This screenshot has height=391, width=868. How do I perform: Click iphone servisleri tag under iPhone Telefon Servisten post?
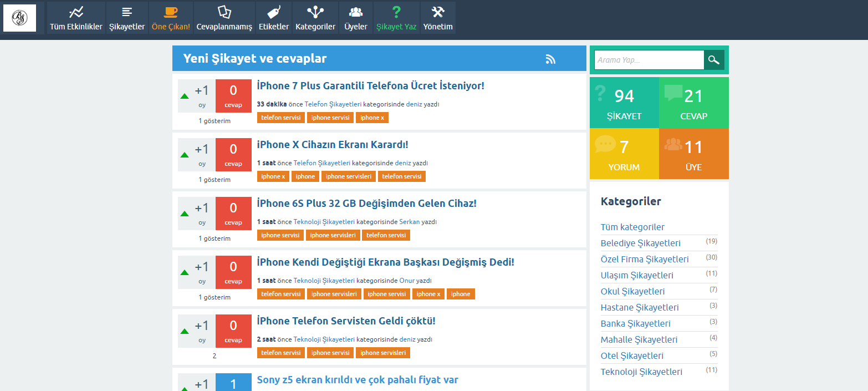(x=383, y=353)
